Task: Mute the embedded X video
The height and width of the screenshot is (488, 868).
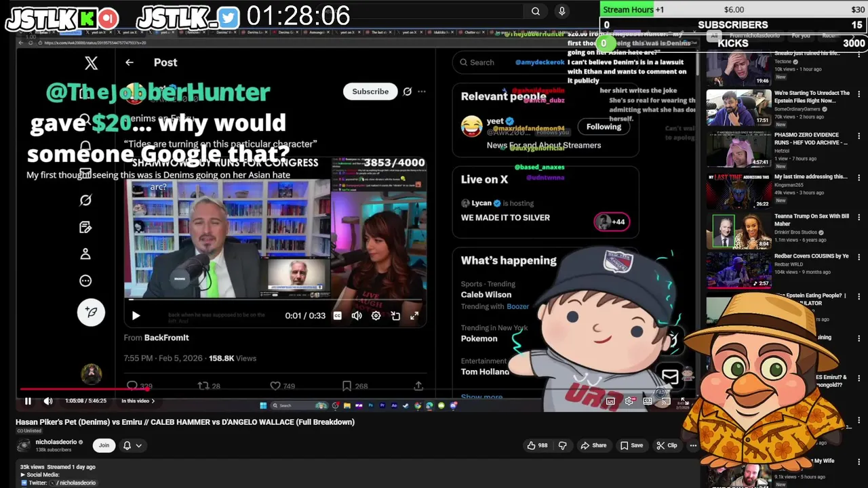Action: click(x=357, y=316)
